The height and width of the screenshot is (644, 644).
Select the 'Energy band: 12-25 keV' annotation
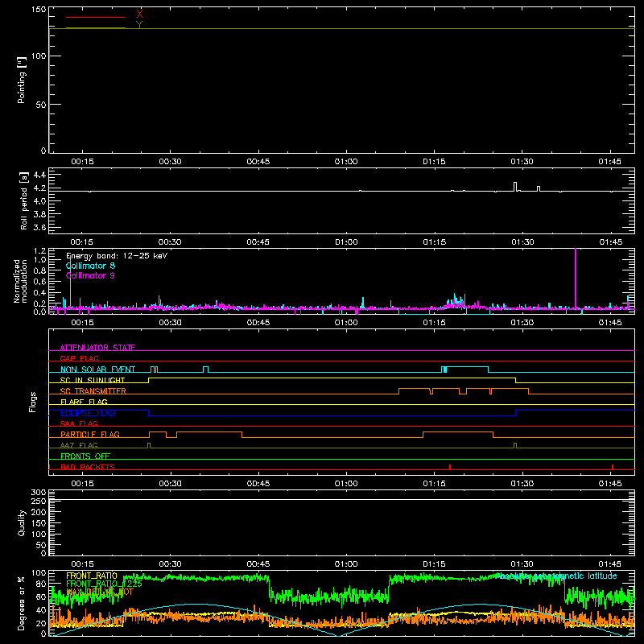click(x=117, y=255)
